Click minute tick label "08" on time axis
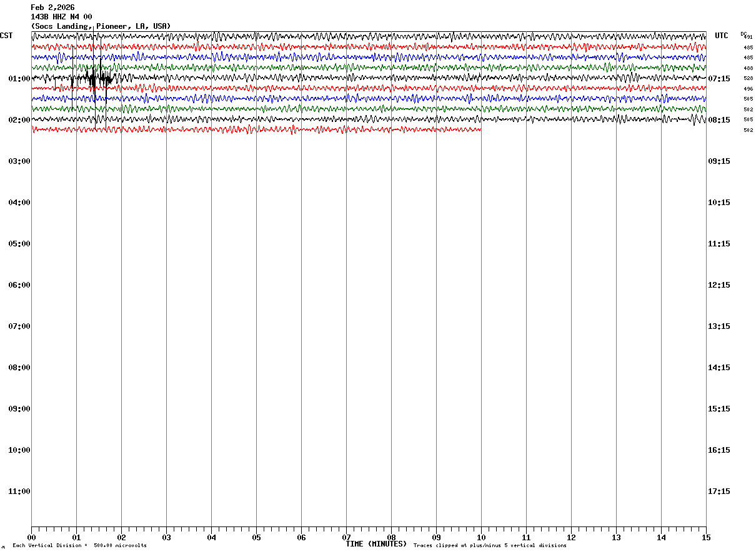 (x=391, y=538)
